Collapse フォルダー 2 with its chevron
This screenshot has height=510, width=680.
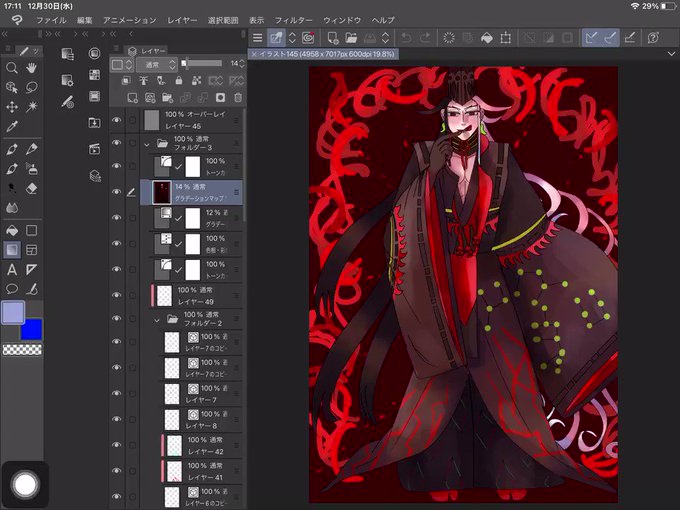coord(157,320)
